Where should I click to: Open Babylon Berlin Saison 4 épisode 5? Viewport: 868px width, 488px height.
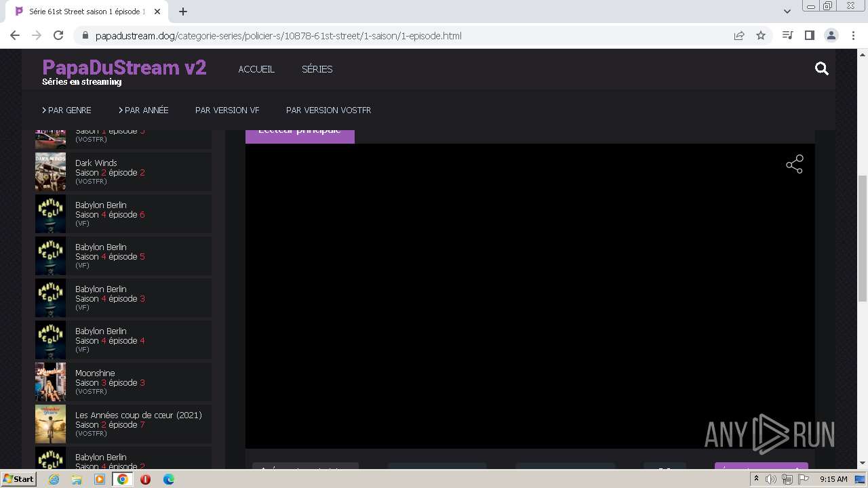click(123, 256)
